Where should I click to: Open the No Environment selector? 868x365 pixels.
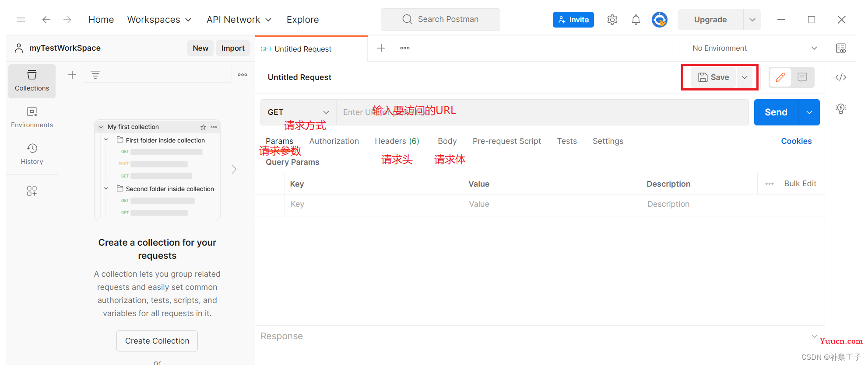coord(755,48)
